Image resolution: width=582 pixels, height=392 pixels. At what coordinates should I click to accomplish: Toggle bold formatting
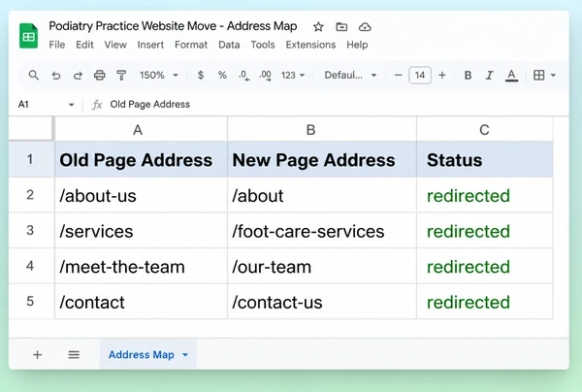click(x=469, y=76)
